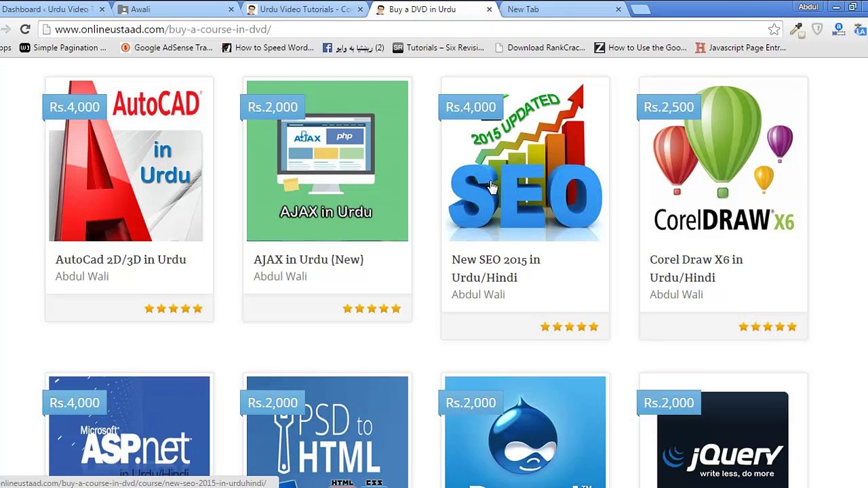
Task: Click the Rs.2,000 price tag on AJAX
Action: [273, 107]
